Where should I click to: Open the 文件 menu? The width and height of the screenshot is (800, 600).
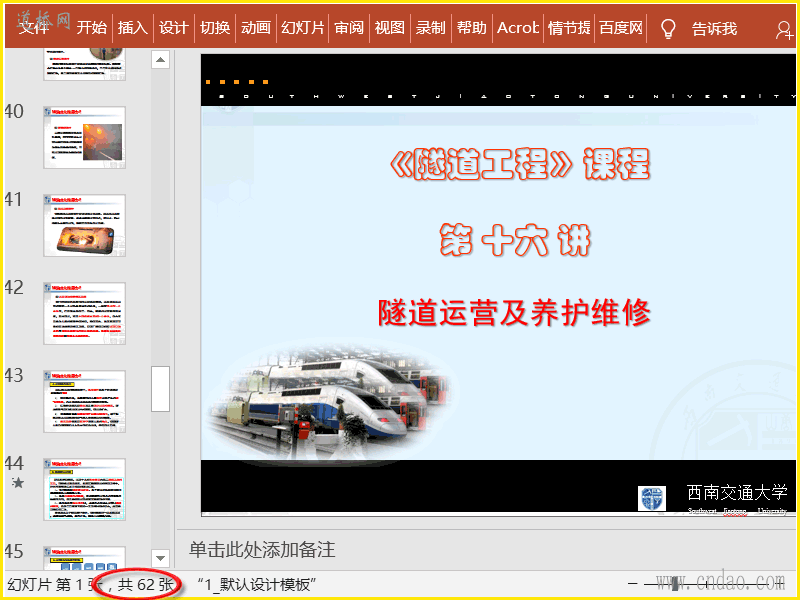pyautogui.click(x=34, y=28)
